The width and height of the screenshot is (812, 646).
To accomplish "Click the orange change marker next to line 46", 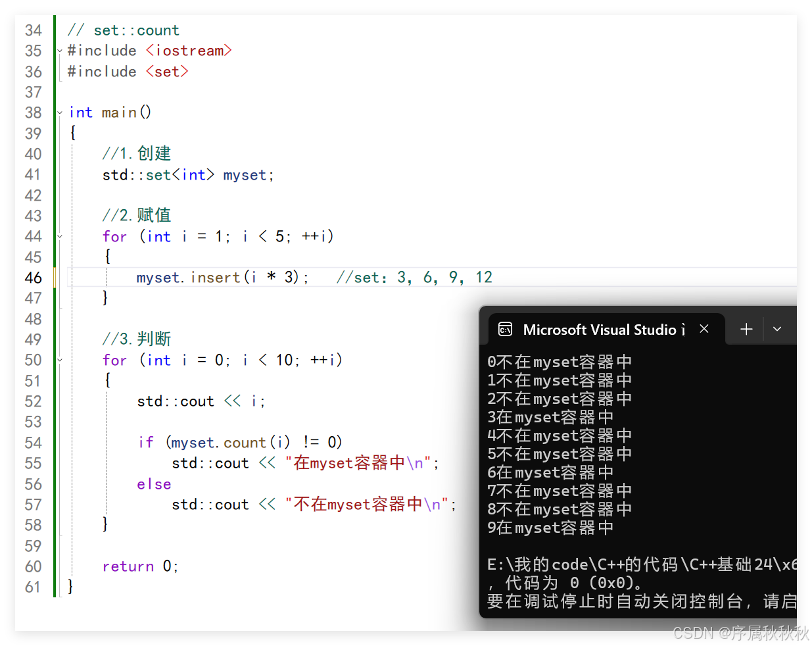I will point(54,277).
